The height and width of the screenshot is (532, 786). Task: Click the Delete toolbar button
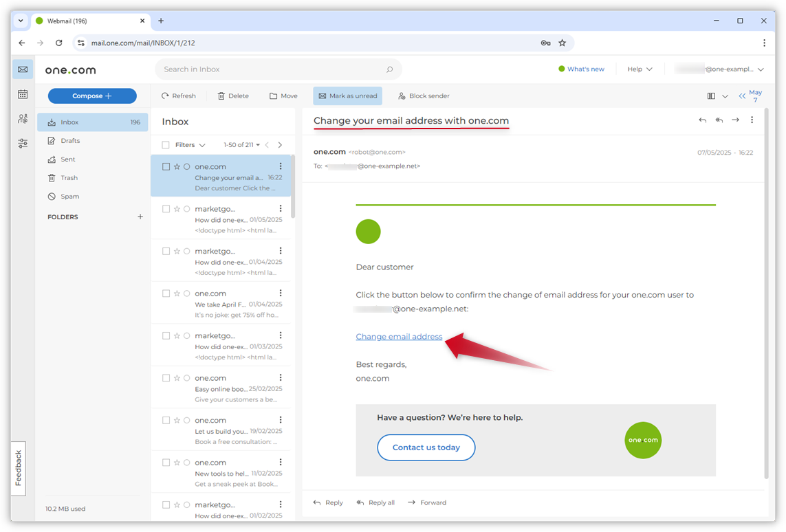[233, 96]
